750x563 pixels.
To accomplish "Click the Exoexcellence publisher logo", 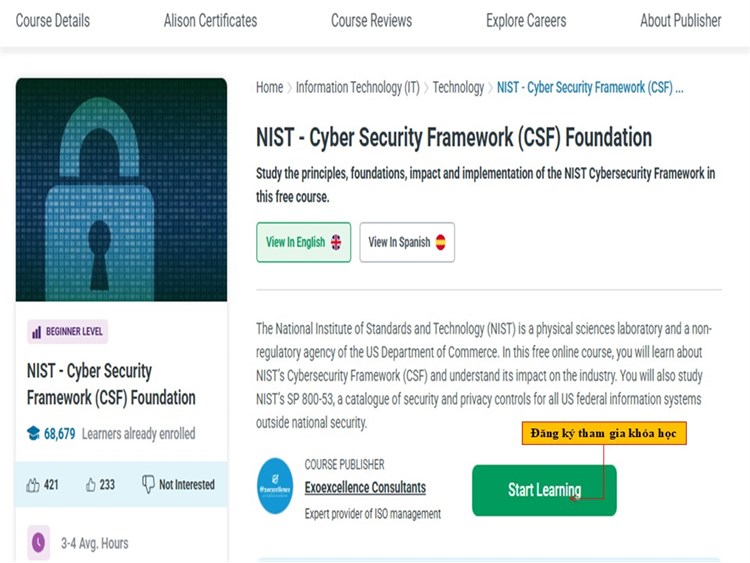I will click(275, 486).
